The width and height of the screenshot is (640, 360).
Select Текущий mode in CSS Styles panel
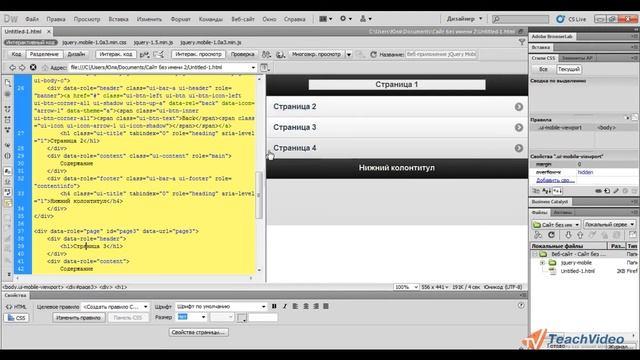[569, 69]
